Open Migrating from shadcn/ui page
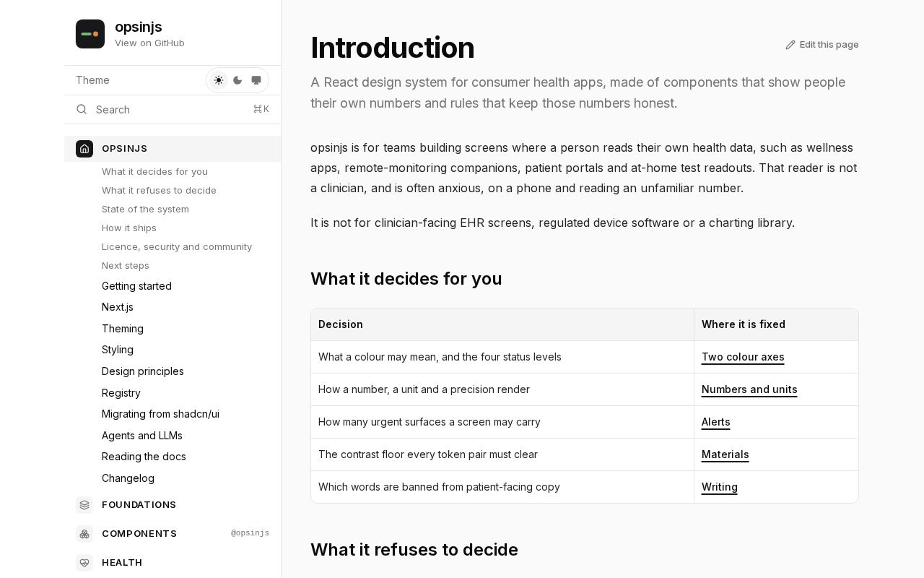 tap(160, 414)
